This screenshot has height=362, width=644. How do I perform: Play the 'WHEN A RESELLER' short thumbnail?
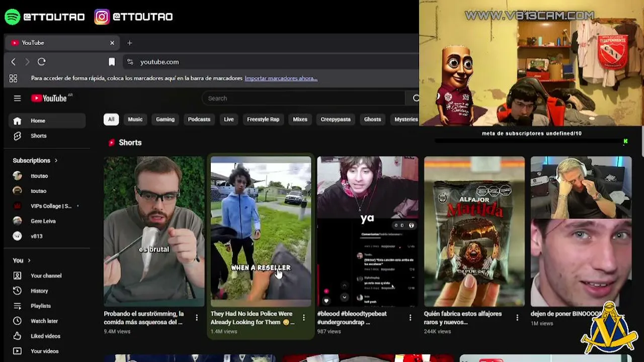[x=261, y=231]
